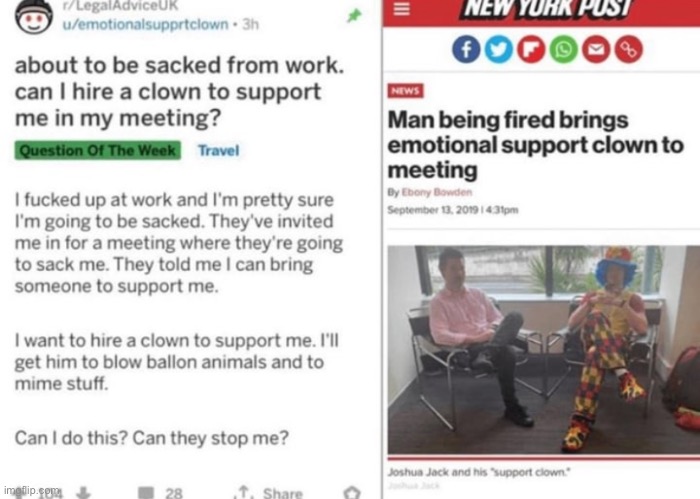700x499 pixels.
Task: Copy article link with chain icon
Action: pyautogui.click(x=629, y=49)
